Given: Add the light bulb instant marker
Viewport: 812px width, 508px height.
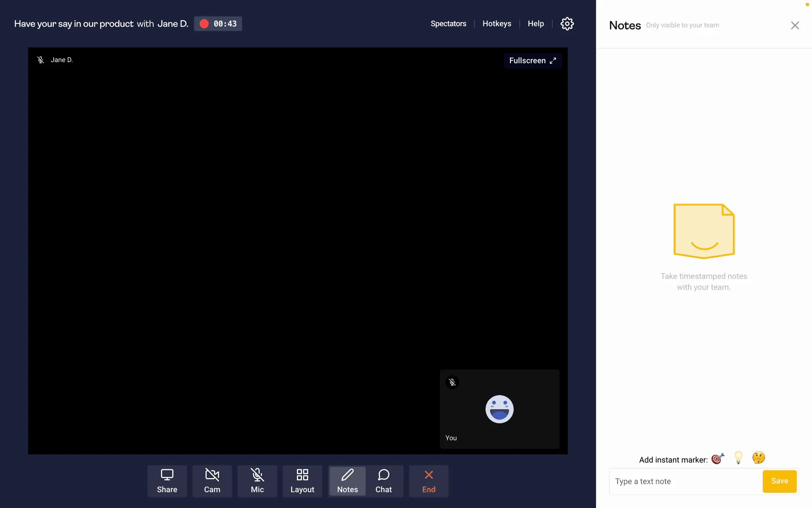Looking at the screenshot, I should pyautogui.click(x=738, y=458).
